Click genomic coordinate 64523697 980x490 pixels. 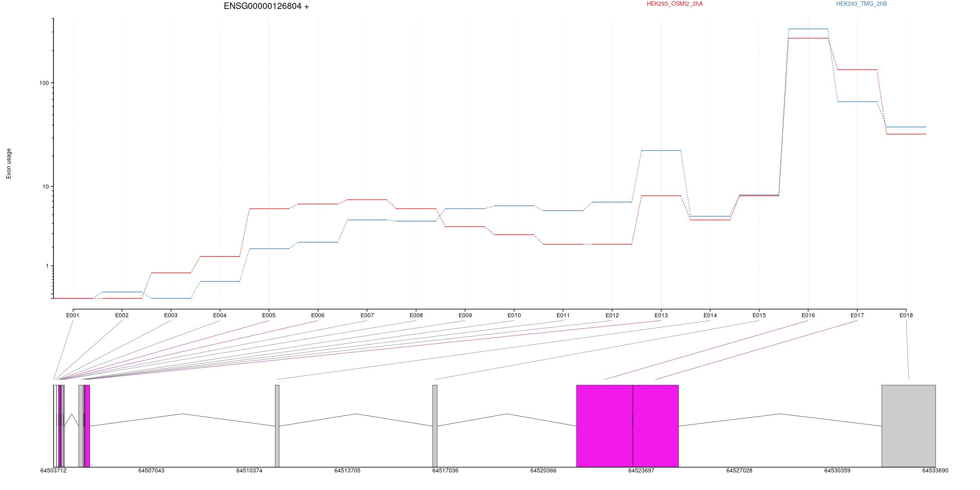point(641,470)
